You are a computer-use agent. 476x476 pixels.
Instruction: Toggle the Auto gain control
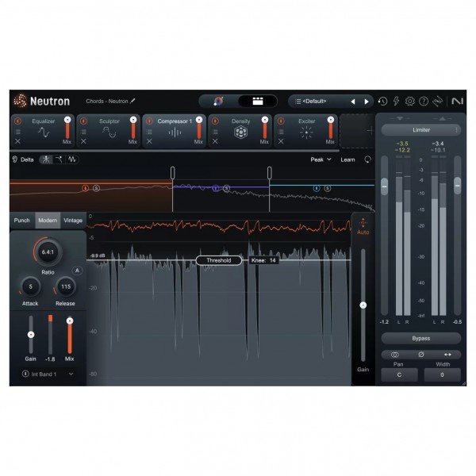click(x=363, y=226)
